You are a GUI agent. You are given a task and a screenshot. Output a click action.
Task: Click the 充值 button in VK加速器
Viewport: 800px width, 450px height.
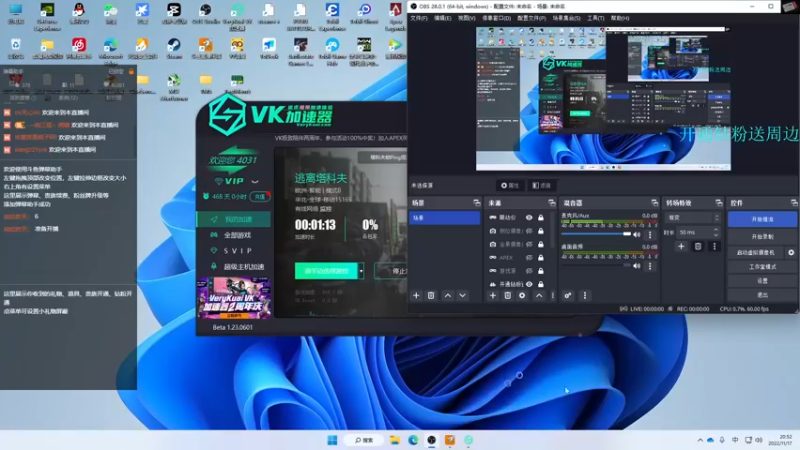tap(260, 196)
